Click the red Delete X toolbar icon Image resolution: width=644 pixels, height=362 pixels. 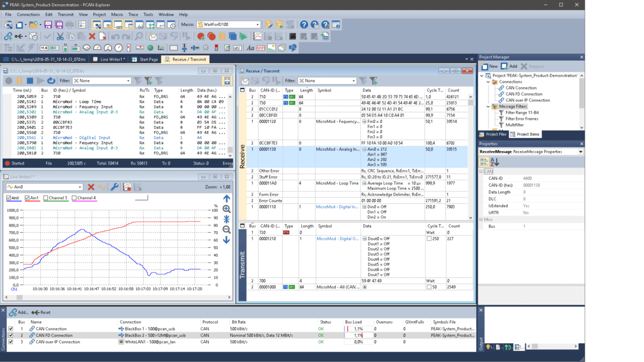click(x=92, y=36)
